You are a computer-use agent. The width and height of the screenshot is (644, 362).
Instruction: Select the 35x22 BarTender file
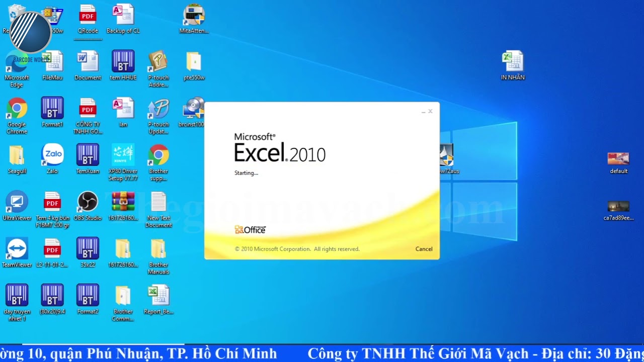[88, 253]
